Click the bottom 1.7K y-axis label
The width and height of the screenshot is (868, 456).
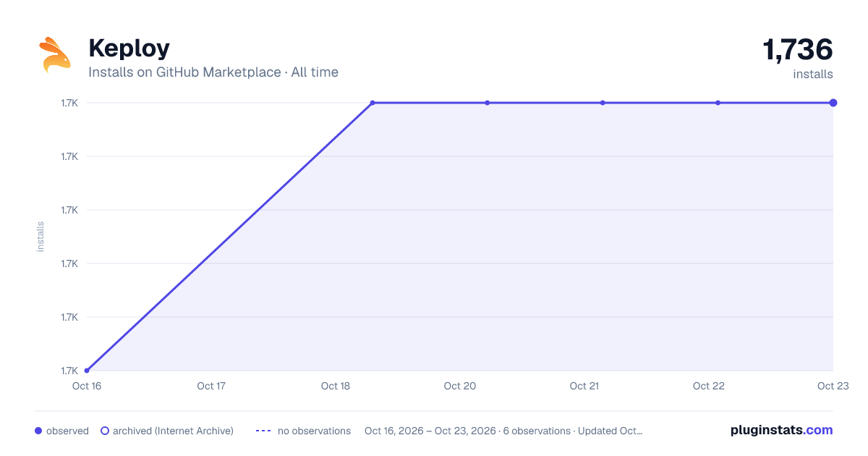click(69, 371)
